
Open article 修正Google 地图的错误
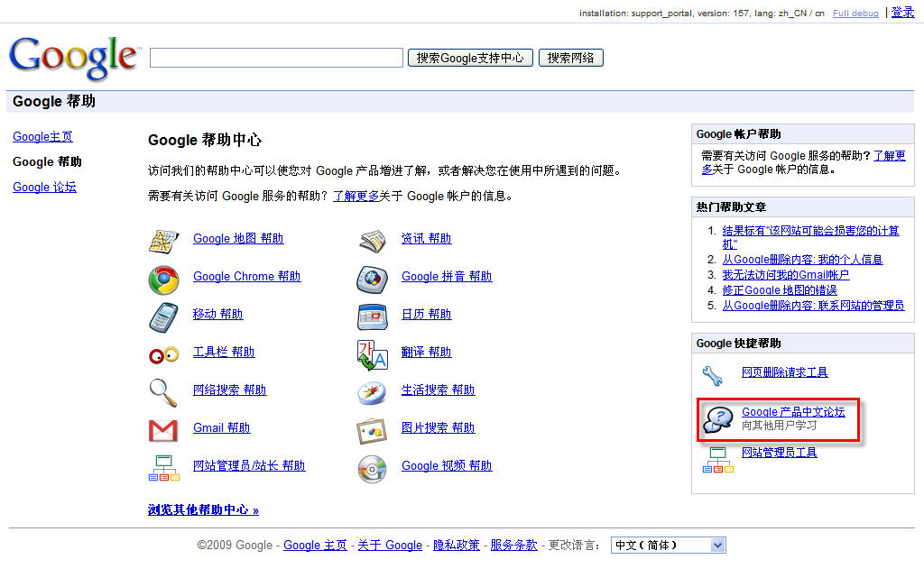(x=780, y=290)
